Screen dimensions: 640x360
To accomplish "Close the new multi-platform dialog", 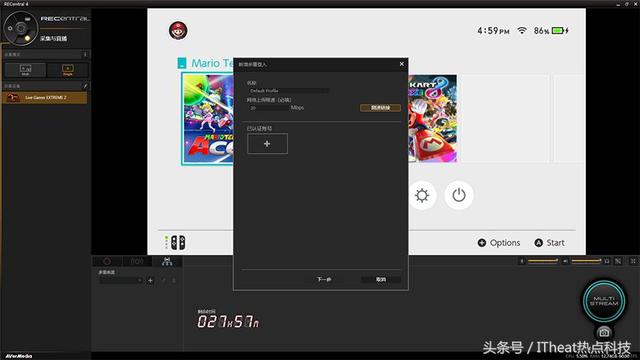I will click(x=402, y=64).
